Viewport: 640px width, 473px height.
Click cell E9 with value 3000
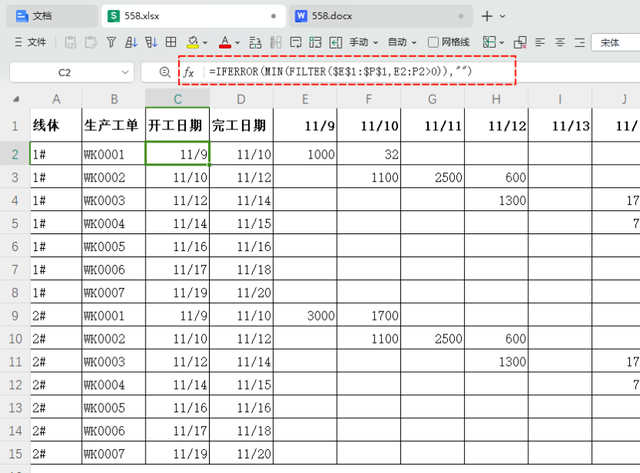click(x=305, y=315)
